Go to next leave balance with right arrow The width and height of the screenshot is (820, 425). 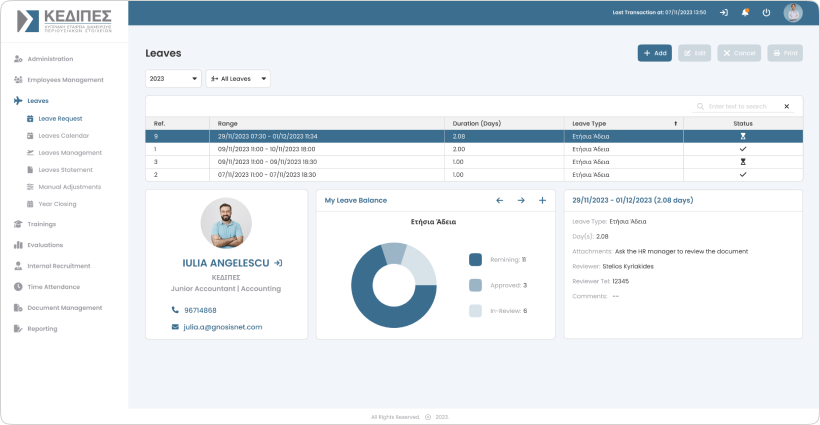pos(521,200)
